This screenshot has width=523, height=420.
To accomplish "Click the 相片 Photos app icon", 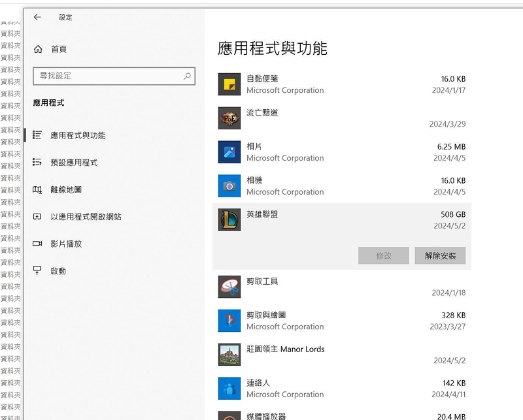I will tap(229, 152).
